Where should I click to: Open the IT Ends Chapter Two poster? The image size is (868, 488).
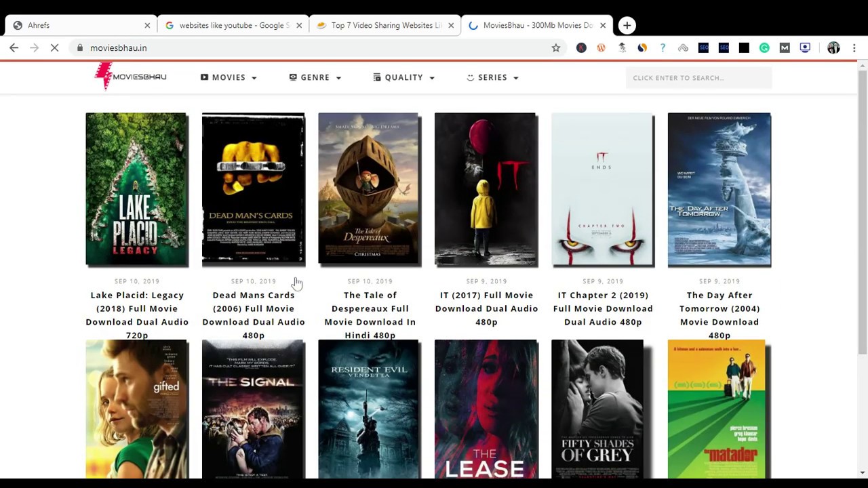point(603,190)
